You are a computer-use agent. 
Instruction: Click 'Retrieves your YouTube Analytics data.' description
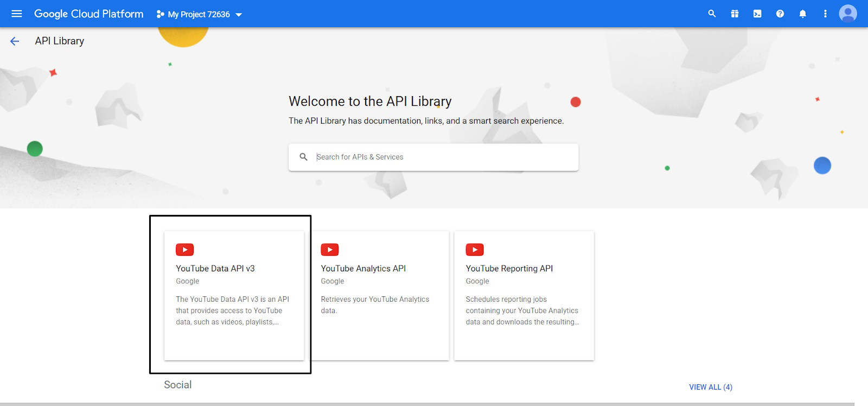pos(375,304)
